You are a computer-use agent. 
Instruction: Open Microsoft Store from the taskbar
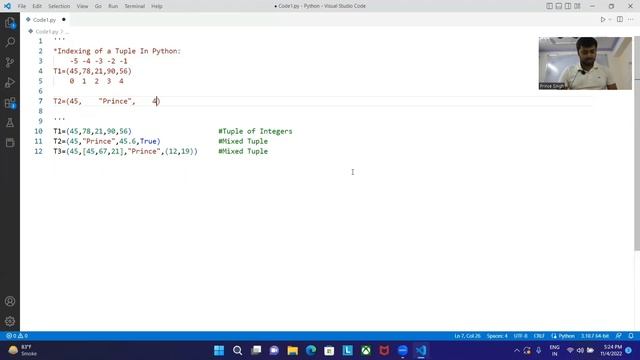[329, 351]
